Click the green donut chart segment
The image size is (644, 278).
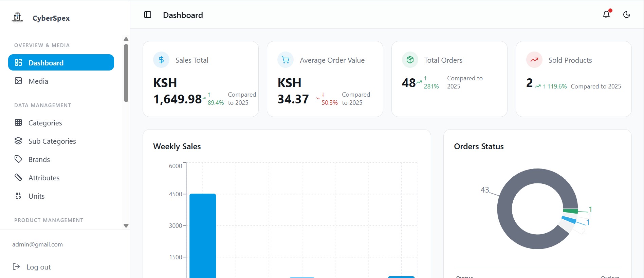570,211
